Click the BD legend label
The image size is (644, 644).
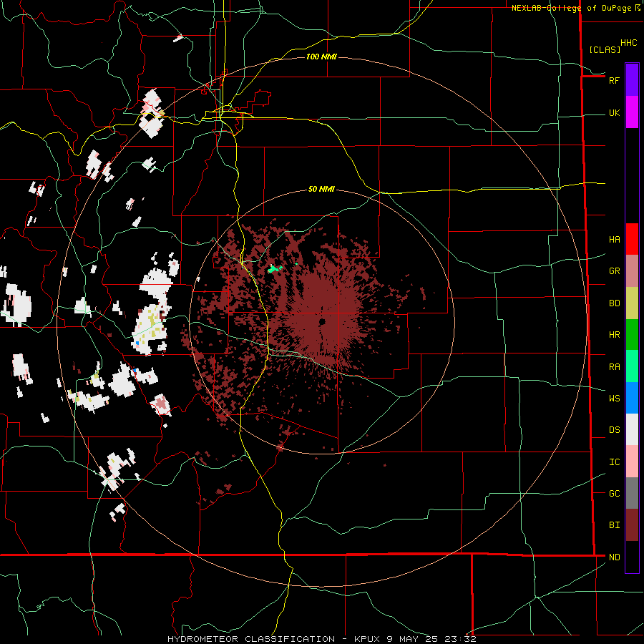click(x=615, y=303)
